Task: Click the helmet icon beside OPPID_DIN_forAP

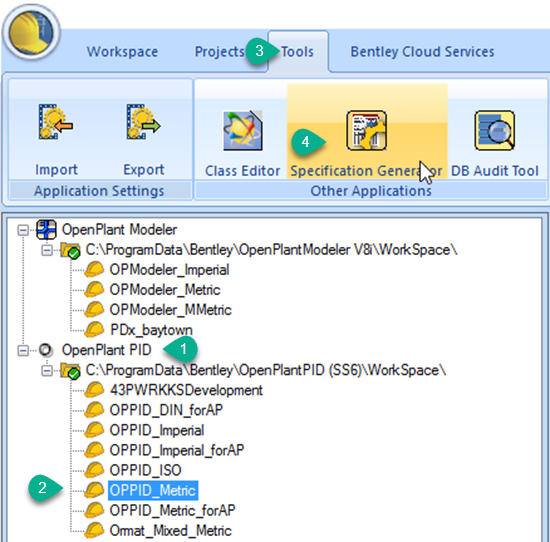Action: (94, 410)
